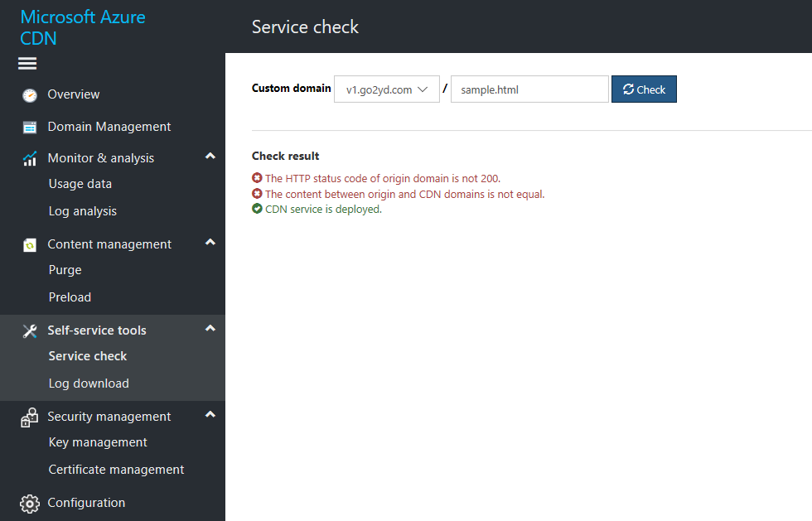Collapse the Monitor & analysis section
The image size is (812, 521).
pyautogui.click(x=210, y=156)
